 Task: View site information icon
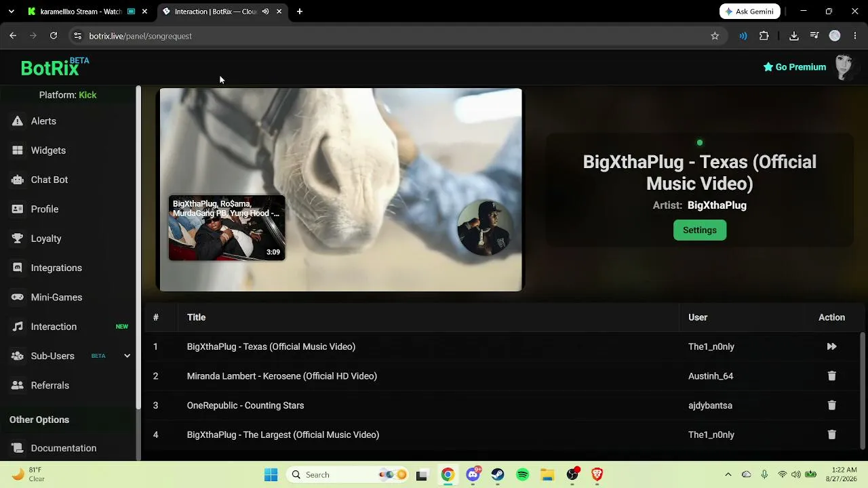77,36
